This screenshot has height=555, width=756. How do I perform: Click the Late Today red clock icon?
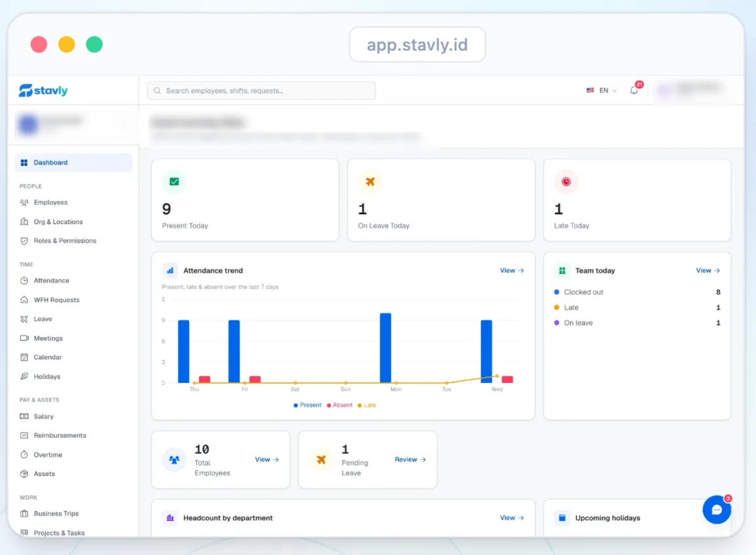point(566,181)
